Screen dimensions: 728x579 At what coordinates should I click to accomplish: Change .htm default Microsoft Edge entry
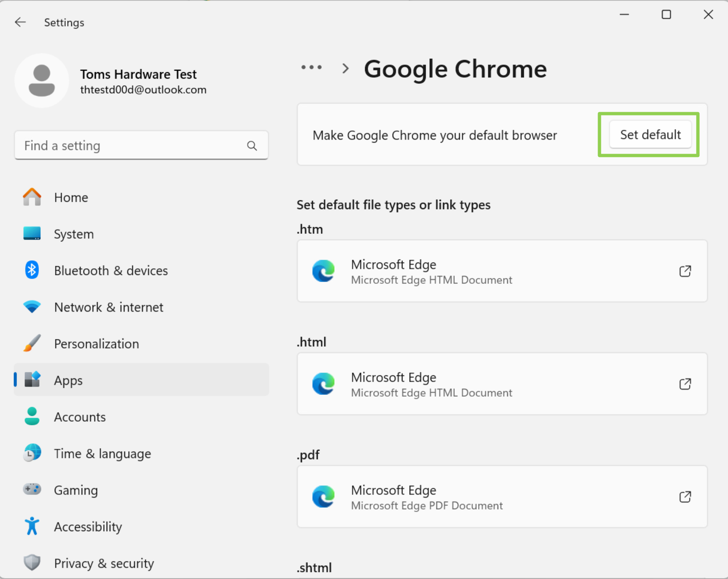pyautogui.click(x=502, y=271)
